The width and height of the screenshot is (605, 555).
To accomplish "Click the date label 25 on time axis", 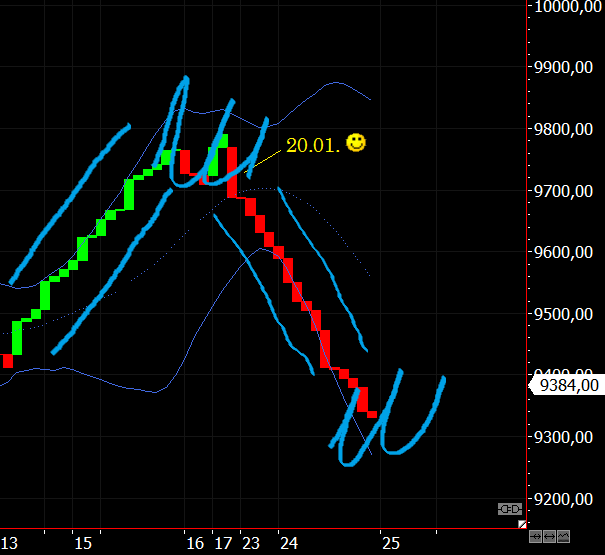I will [391, 543].
